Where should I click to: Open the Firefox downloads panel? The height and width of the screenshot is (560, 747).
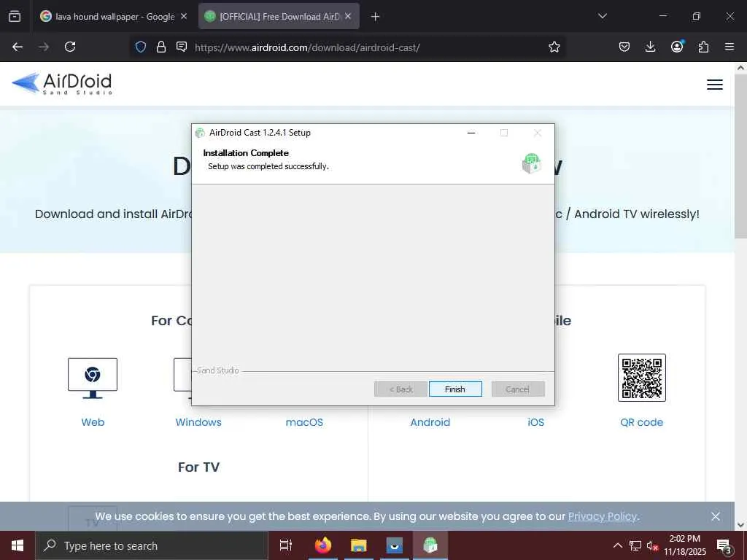pyautogui.click(x=650, y=47)
